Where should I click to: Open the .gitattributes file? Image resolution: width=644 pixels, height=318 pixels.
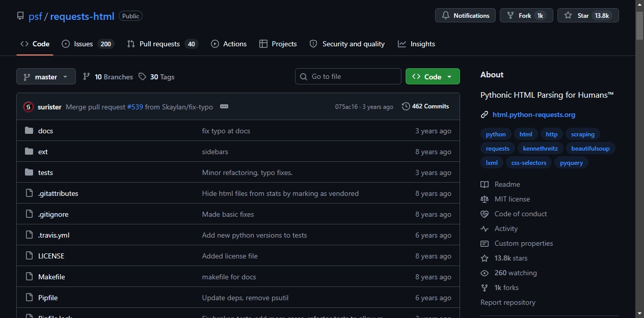58,193
